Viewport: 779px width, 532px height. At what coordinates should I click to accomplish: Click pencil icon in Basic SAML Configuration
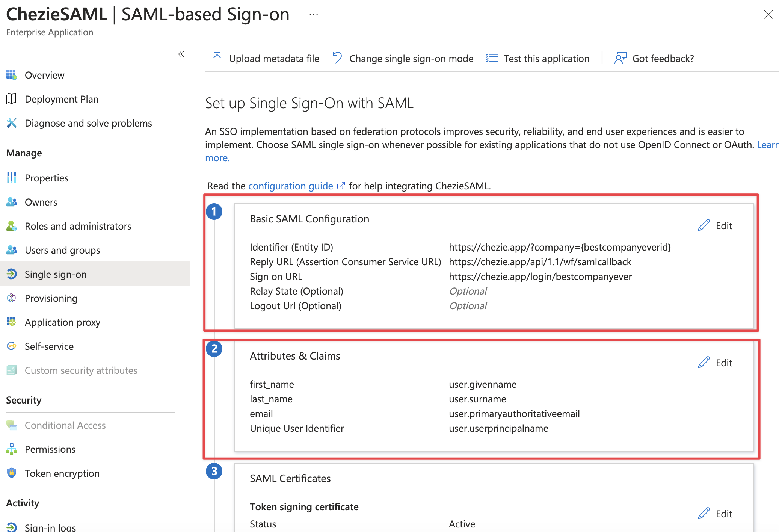[x=704, y=225]
